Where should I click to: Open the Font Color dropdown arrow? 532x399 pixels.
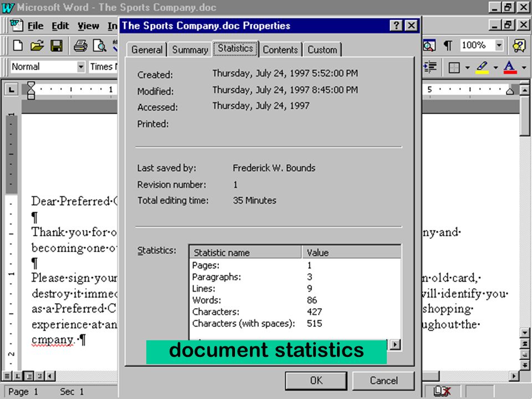click(524, 68)
